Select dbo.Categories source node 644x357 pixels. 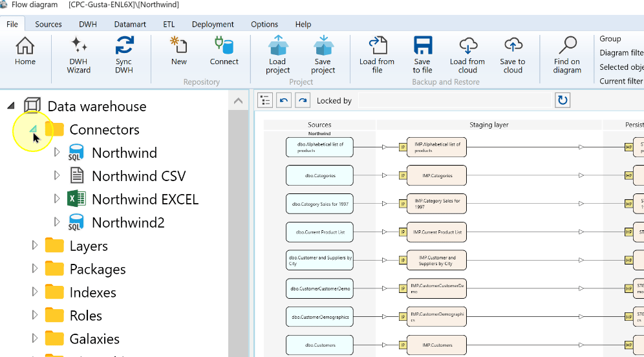click(319, 175)
